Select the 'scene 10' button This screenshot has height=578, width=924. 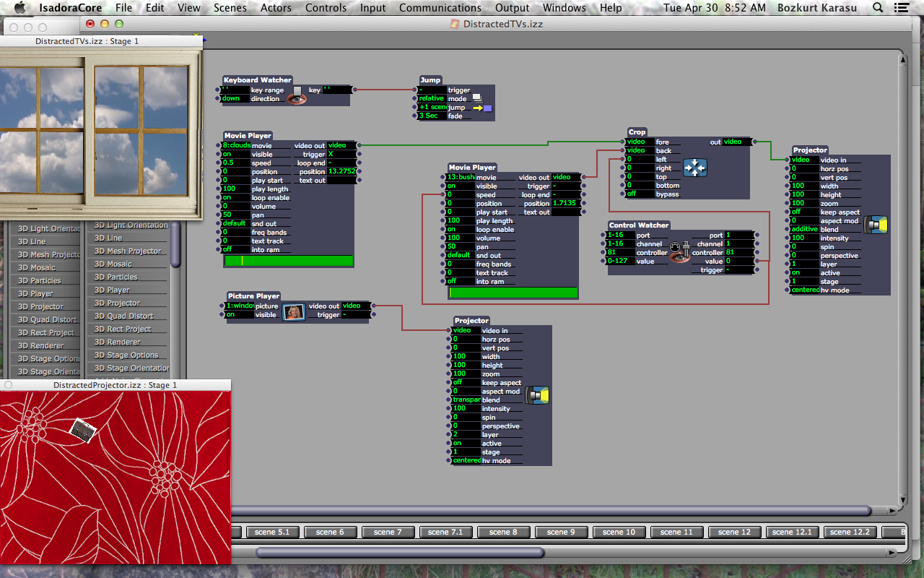click(x=619, y=532)
